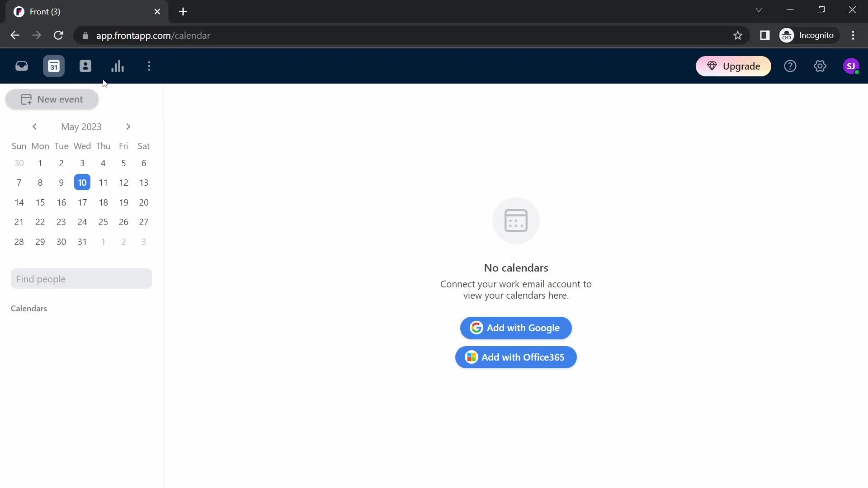Click the inbox/messages icon
Screen dimensions: 868x488
click(21, 66)
